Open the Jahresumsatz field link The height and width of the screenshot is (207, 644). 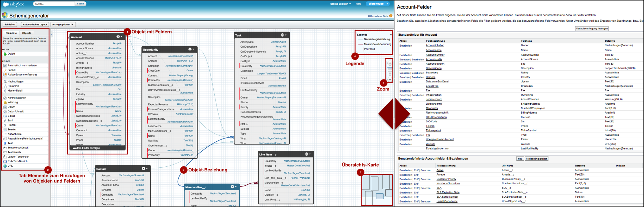(x=434, y=99)
